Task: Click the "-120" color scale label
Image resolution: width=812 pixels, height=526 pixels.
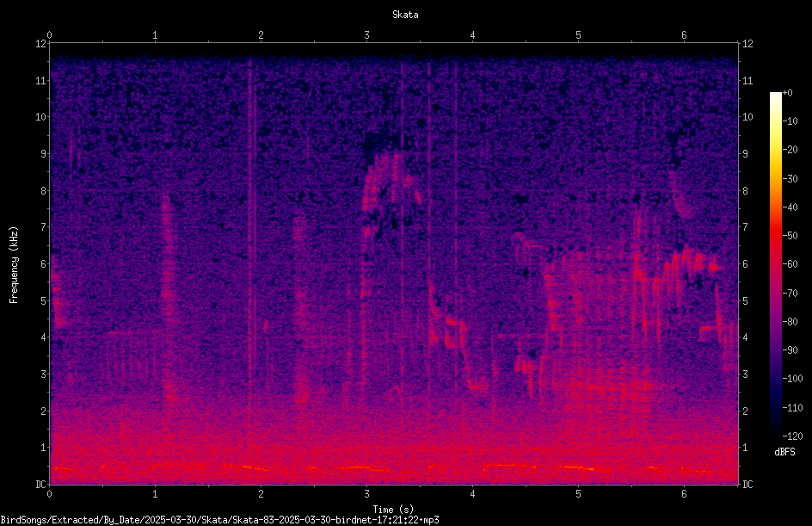Action: point(792,436)
